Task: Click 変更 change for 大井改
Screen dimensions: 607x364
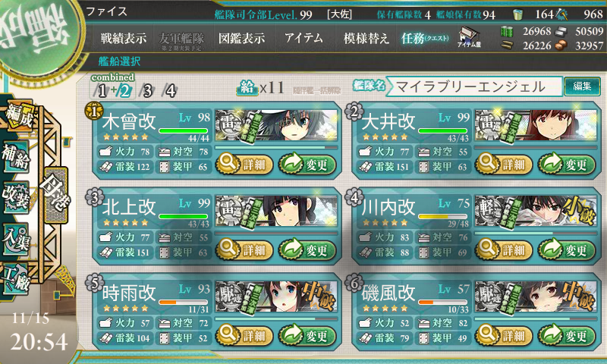Action: tap(566, 164)
